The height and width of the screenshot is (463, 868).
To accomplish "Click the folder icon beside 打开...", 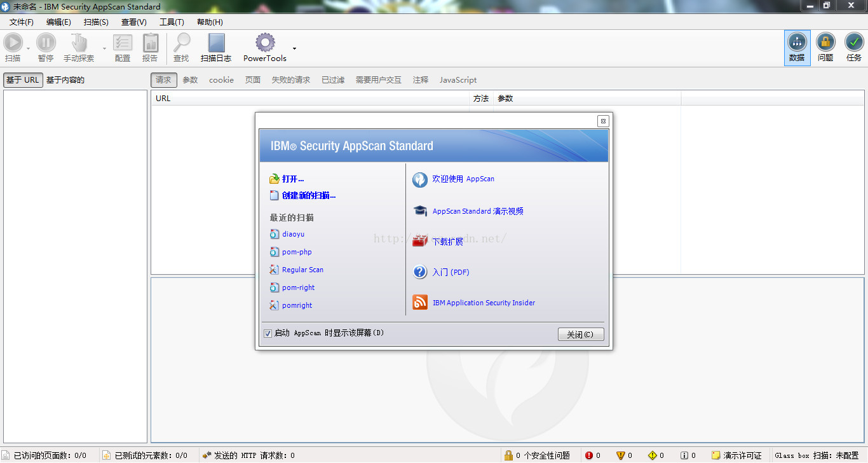I will [x=275, y=179].
